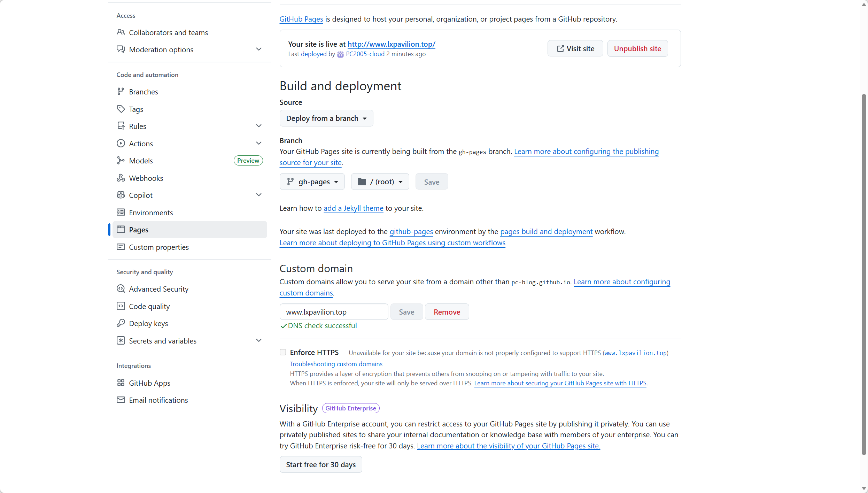The height and width of the screenshot is (493, 868).
Task: Click the Models Preview badge
Action: pos(248,161)
